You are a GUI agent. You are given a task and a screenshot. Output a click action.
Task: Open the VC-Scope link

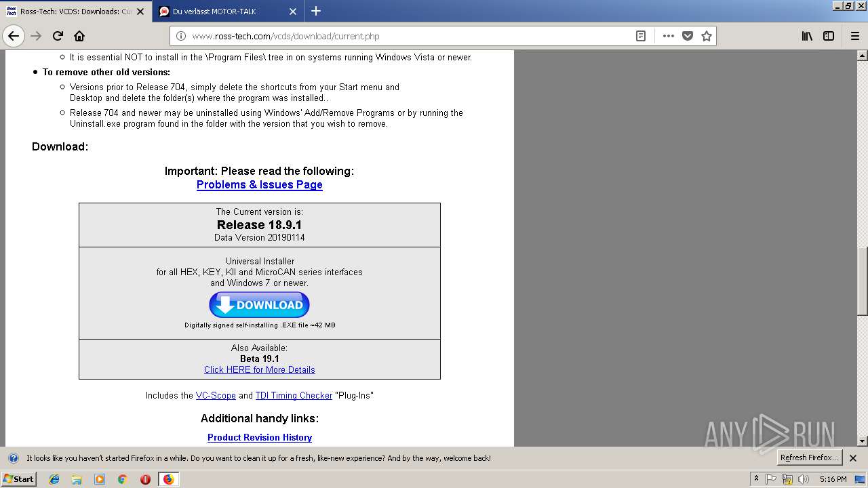[216, 395]
